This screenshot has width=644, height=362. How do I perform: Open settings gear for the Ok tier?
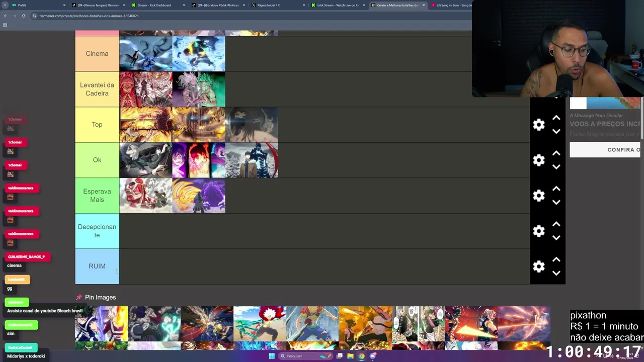539,160
